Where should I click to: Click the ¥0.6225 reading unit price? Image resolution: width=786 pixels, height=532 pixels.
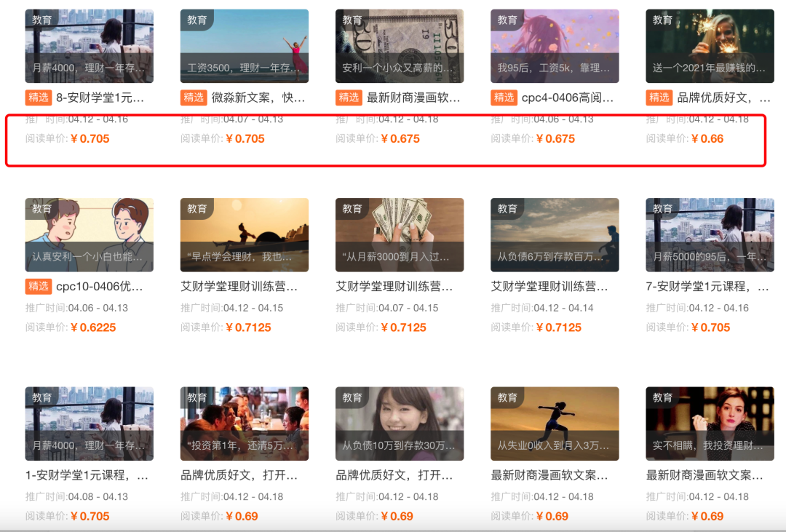pos(93,327)
